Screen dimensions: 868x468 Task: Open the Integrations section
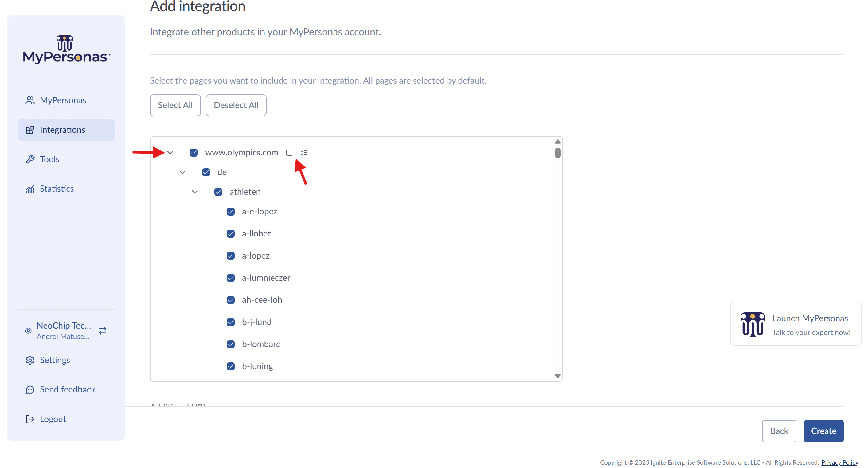pos(66,130)
